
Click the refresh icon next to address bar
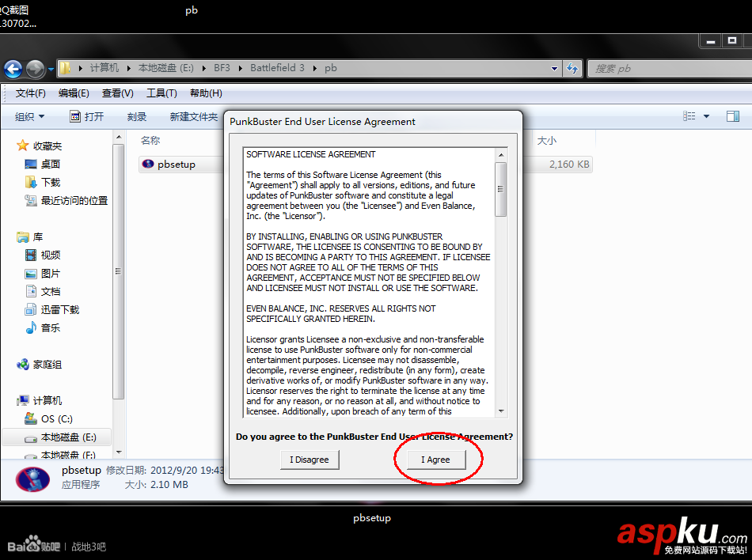(572, 69)
